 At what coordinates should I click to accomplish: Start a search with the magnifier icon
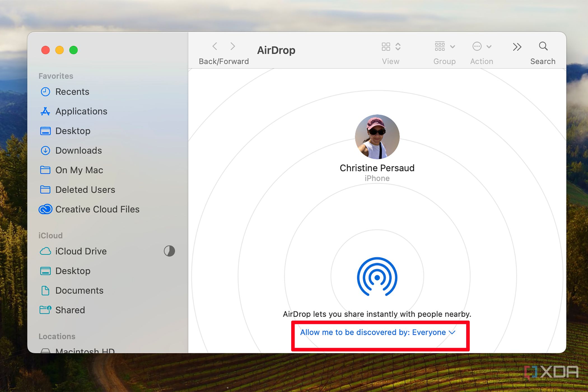coord(543,46)
